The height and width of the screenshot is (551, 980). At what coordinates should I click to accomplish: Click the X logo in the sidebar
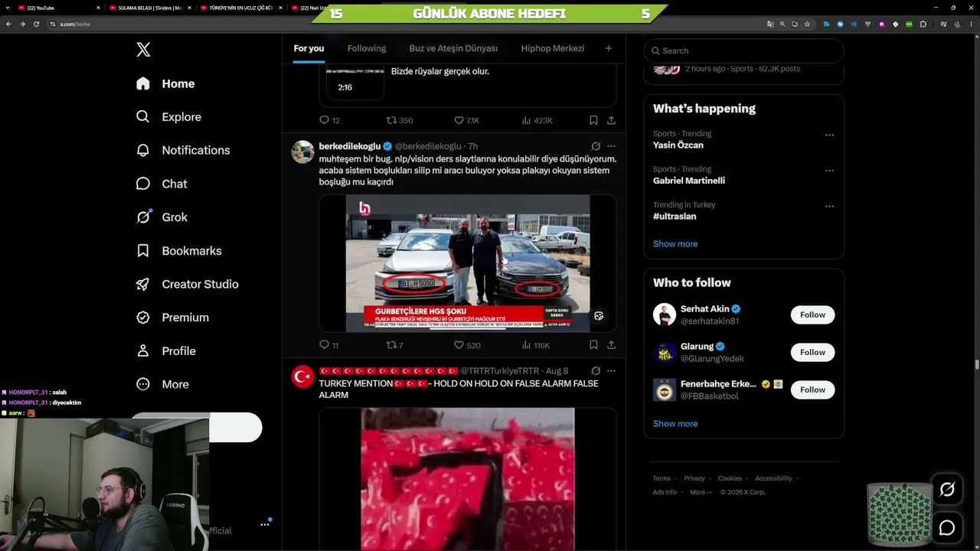click(143, 50)
